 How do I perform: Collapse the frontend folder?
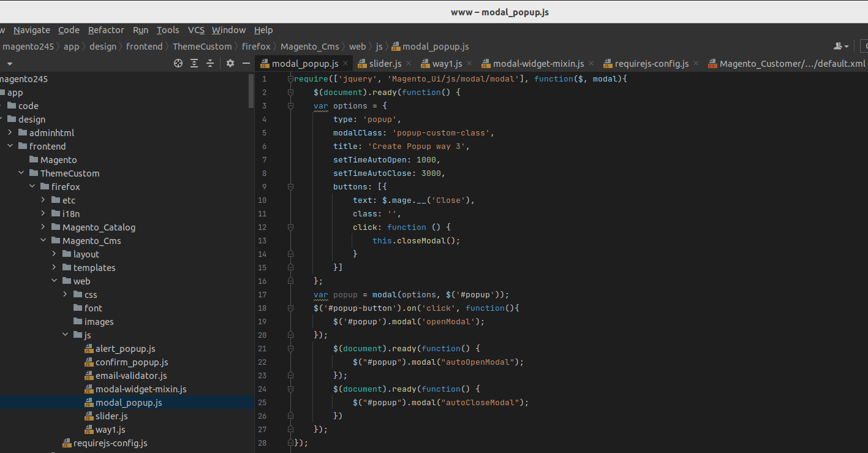coord(10,147)
